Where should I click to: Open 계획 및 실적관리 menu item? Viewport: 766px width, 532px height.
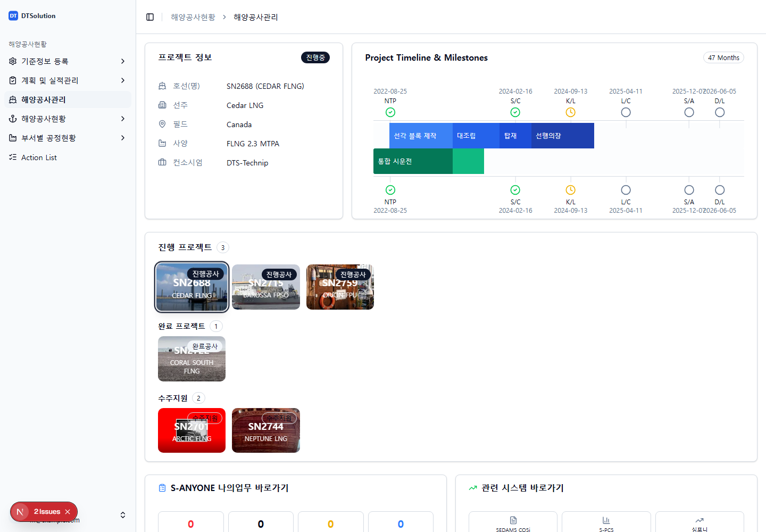click(68, 80)
